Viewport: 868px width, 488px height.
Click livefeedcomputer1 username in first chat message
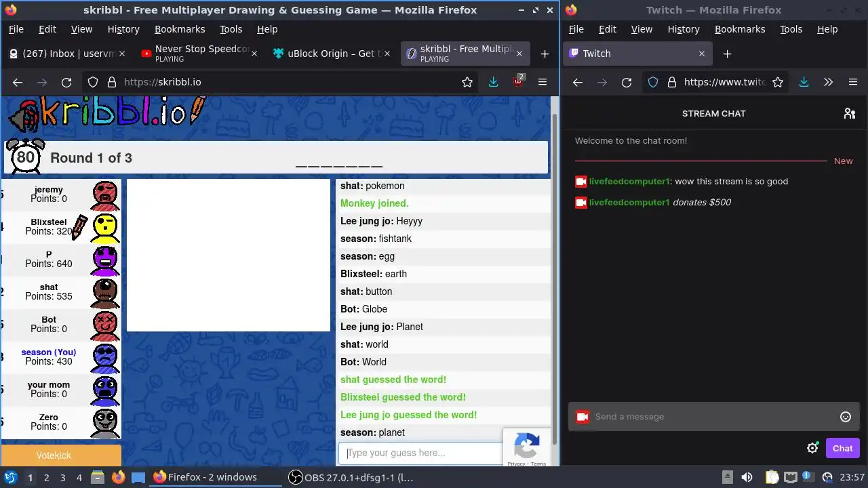tap(629, 182)
